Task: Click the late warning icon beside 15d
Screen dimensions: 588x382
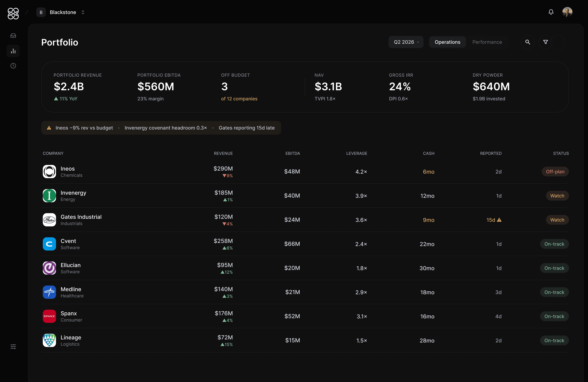Action: (x=499, y=220)
